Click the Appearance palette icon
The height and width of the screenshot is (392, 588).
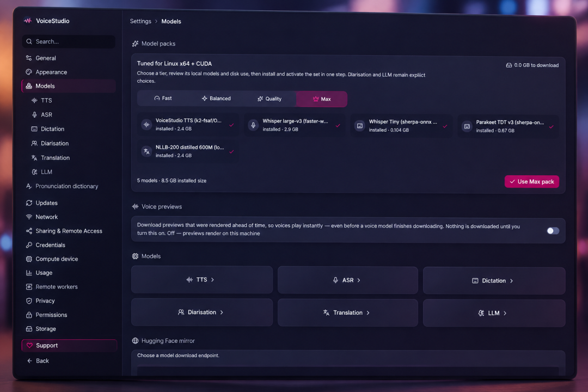pyautogui.click(x=29, y=72)
